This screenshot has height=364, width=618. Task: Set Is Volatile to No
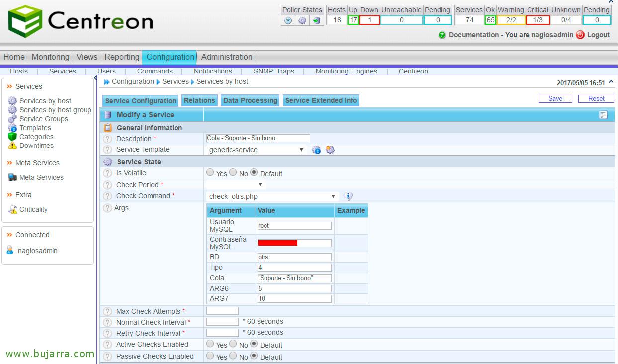coord(233,172)
